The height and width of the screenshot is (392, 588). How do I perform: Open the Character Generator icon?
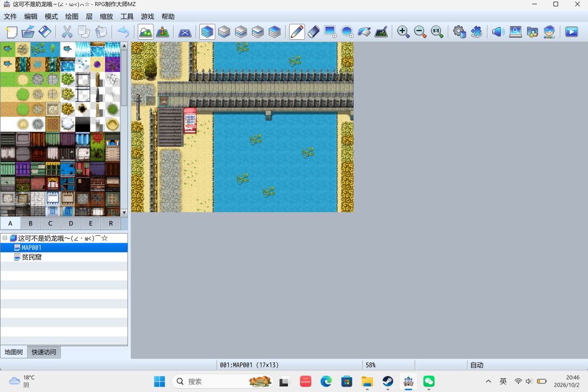549,32
